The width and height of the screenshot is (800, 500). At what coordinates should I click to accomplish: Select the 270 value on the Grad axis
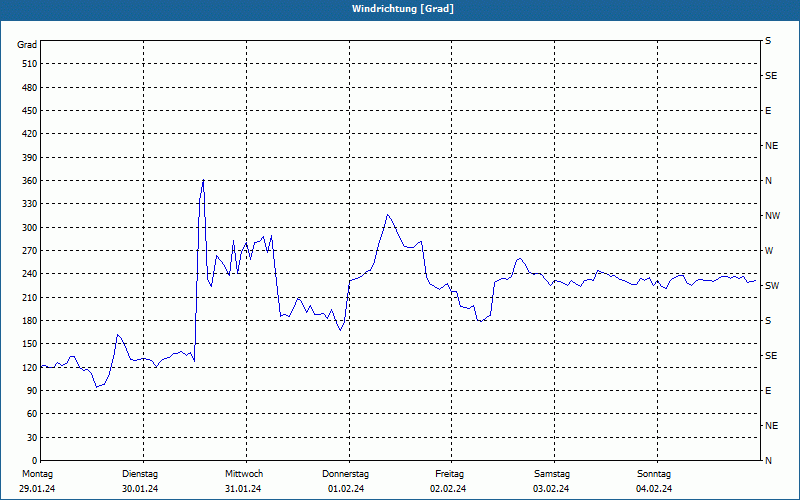pyautogui.click(x=29, y=251)
